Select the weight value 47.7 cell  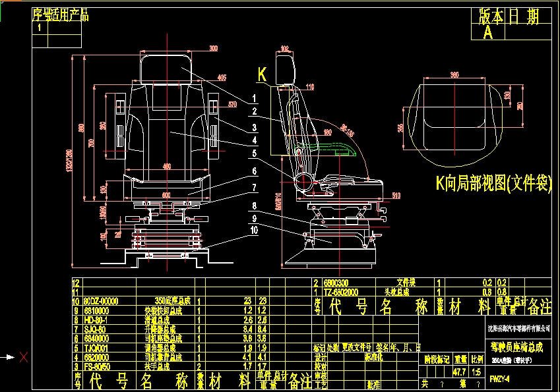pyautogui.click(x=459, y=370)
